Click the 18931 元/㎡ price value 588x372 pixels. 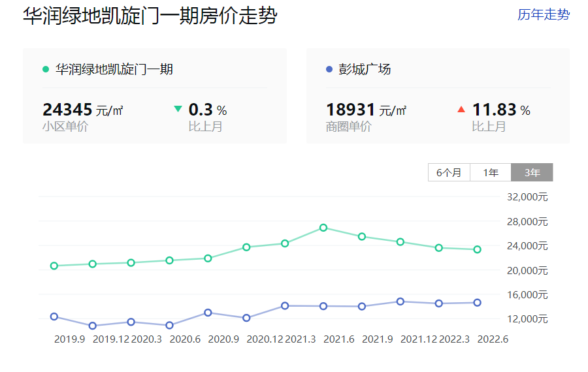[367, 110]
